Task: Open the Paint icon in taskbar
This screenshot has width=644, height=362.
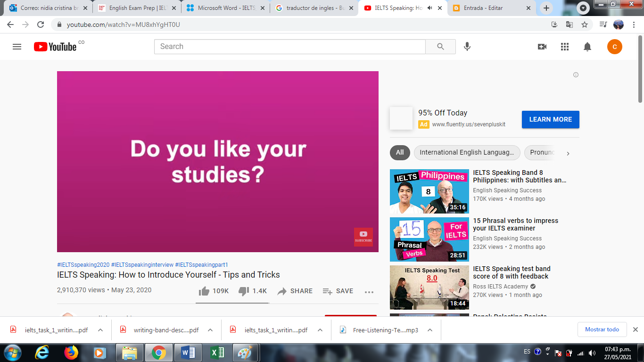Action: tap(245, 353)
